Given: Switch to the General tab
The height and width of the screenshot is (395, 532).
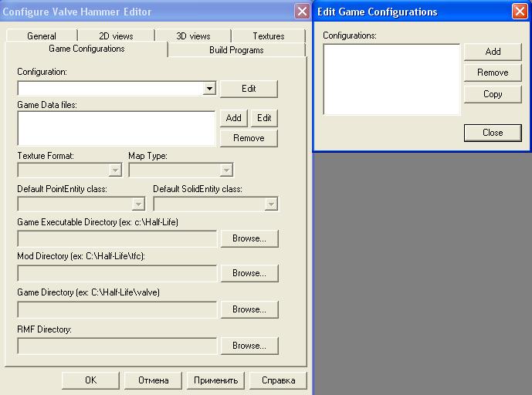Looking at the screenshot, I should coord(42,35).
